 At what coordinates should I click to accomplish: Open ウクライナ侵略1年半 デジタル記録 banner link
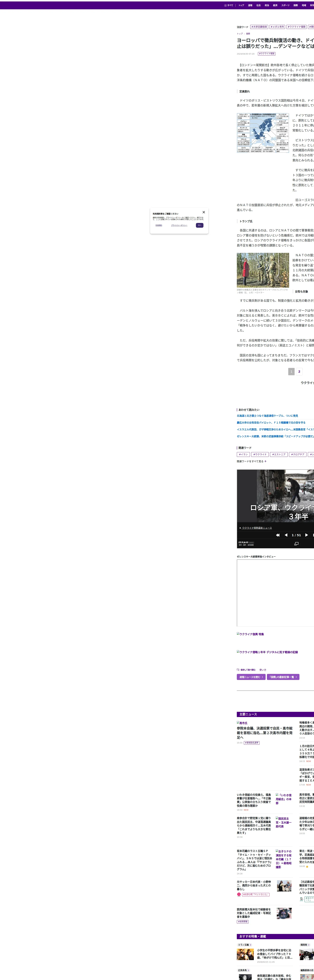point(268,652)
